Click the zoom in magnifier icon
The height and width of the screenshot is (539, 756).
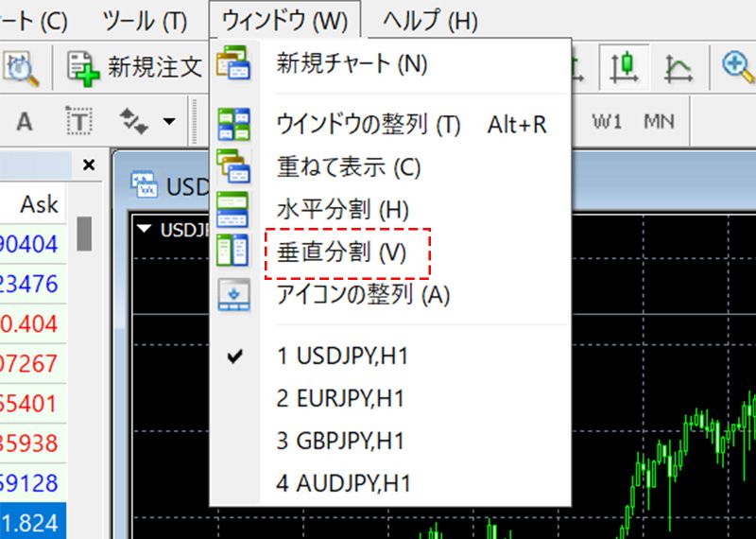coord(735,67)
